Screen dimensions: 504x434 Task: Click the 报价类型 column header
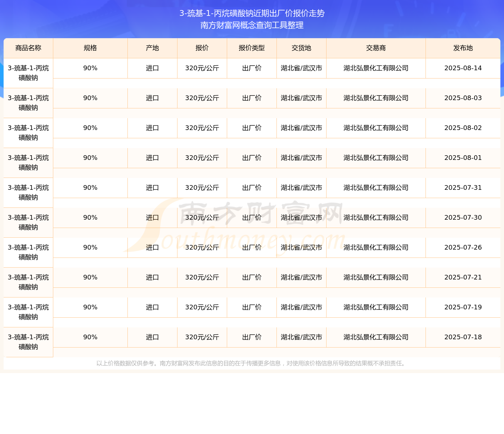[252, 48]
